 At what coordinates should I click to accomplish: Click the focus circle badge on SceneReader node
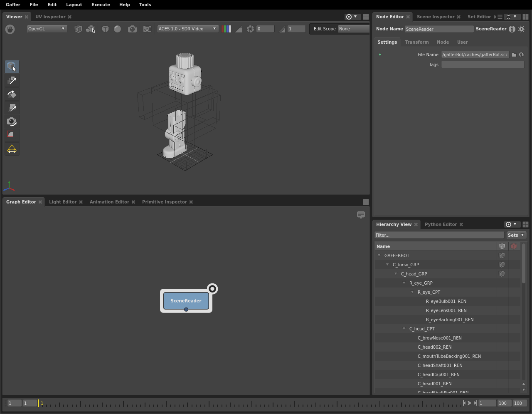tap(212, 289)
